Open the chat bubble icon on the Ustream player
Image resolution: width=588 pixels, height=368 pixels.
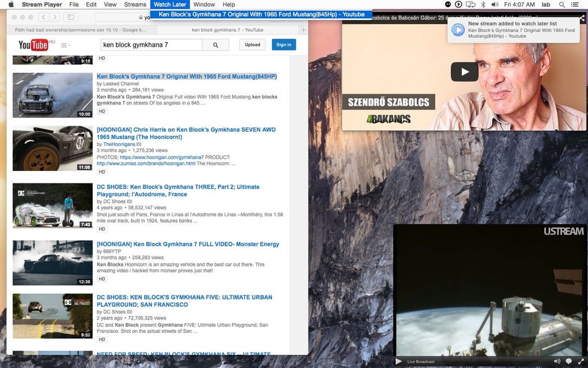[x=568, y=361]
